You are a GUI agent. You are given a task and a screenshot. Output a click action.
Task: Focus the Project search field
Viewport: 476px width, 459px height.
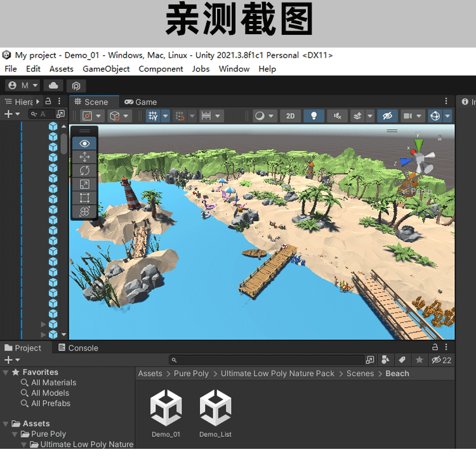click(267, 360)
